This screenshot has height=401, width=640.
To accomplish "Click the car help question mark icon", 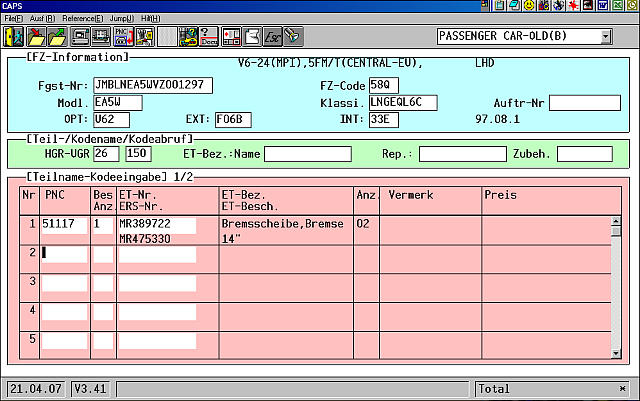I will point(188,37).
